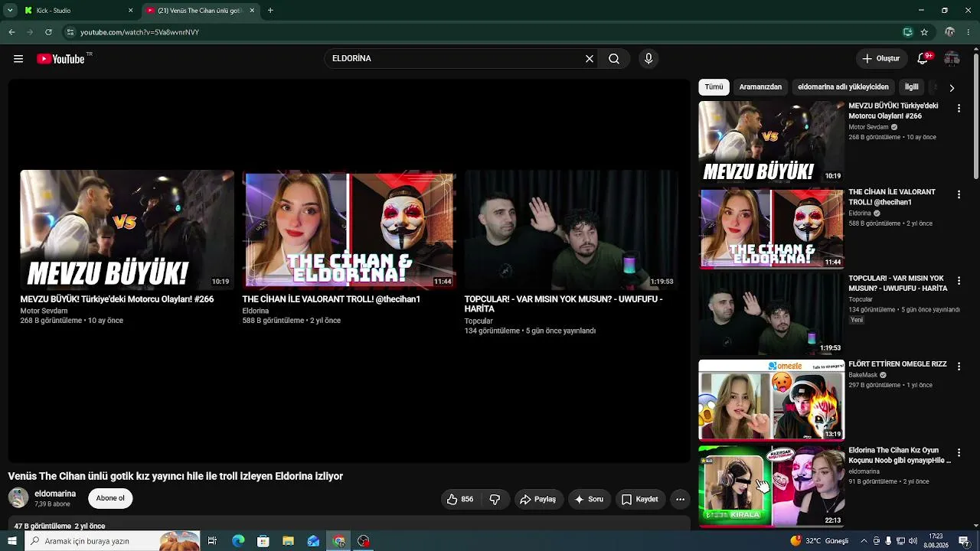Close the Kick - Studio tab
The image size is (980, 551).
(x=130, y=11)
